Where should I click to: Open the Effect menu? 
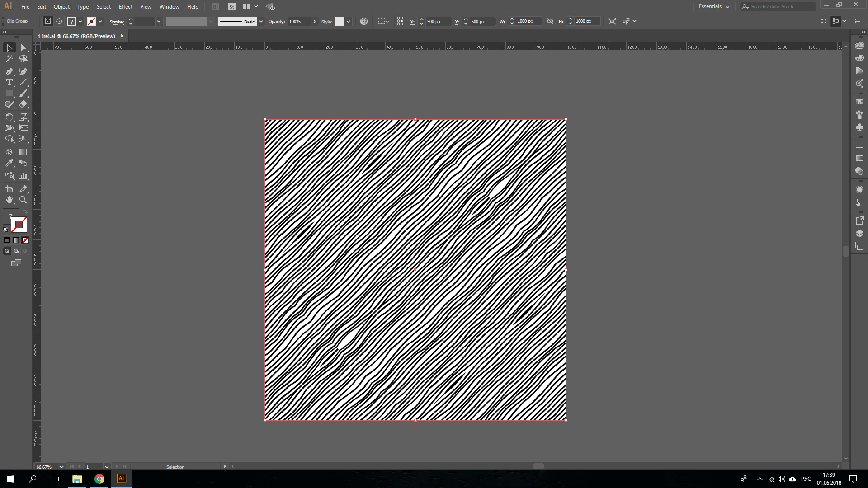click(126, 6)
